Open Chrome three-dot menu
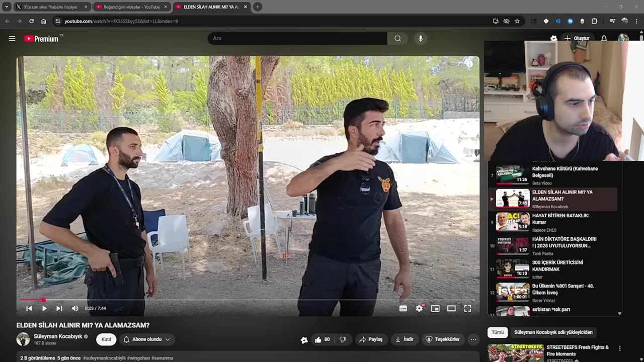The width and height of the screenshot is (644, 362). pyautogui.click(x=636, y=21)
